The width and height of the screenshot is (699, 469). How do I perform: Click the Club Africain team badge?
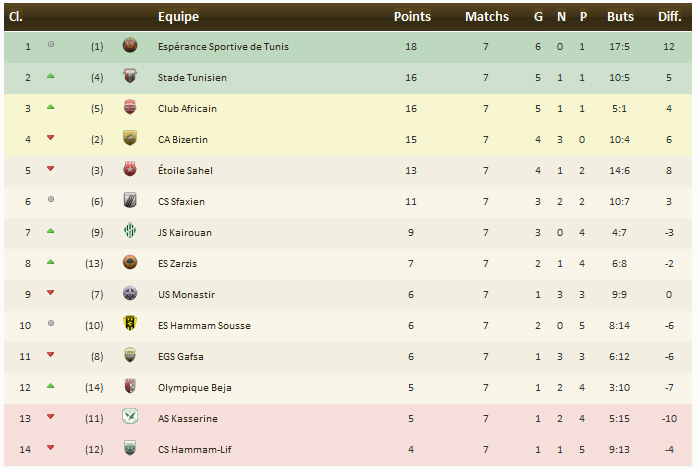click(x=129, y=108)
